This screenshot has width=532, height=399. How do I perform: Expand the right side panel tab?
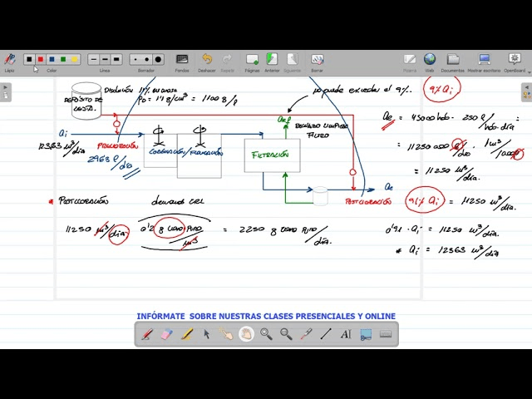pos(526,92)
